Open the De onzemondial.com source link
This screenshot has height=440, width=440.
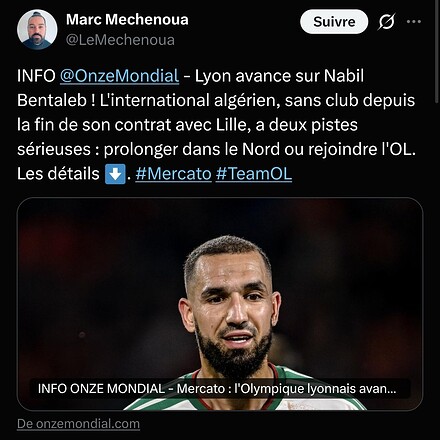pyautogui.click(x=78, y=424)
